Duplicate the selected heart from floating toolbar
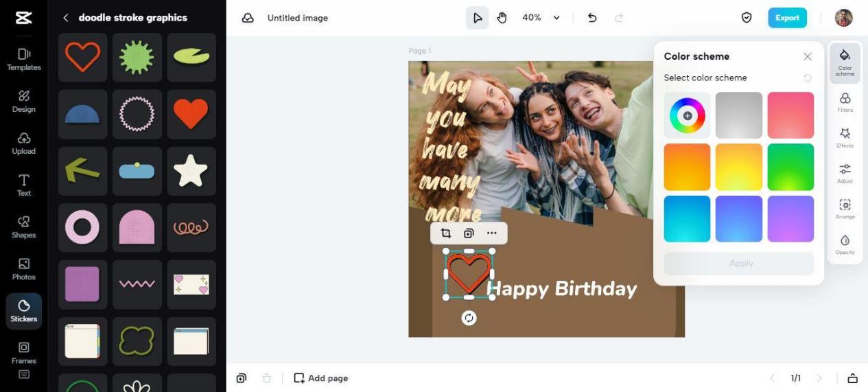 pyautogui.click(x=469, y=233)
